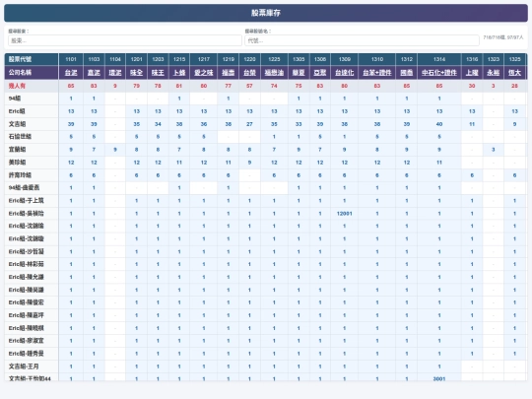
Task: Select stock code header 1225
Action: point(274,59)
